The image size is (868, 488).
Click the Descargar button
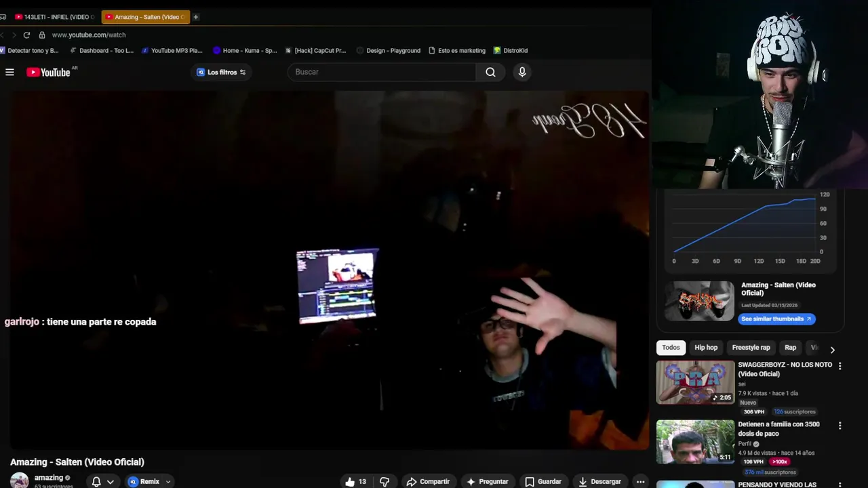tap(599, 481)
